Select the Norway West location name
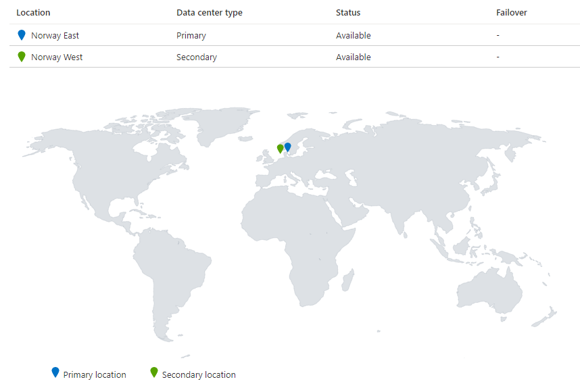Screen dimensions: 580x392 click(57, 57)
